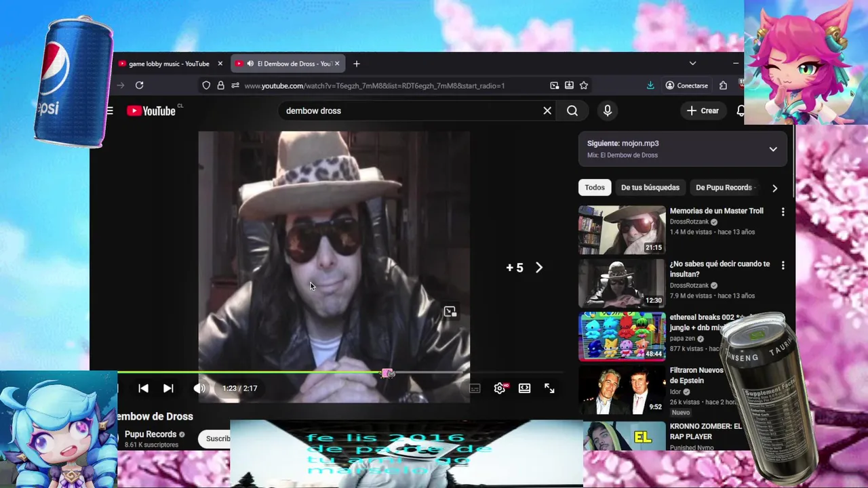Open Filtraron Nuevos de Epstein thumbnail
Viewport: 868px width, 488px height.
point(622,389)
